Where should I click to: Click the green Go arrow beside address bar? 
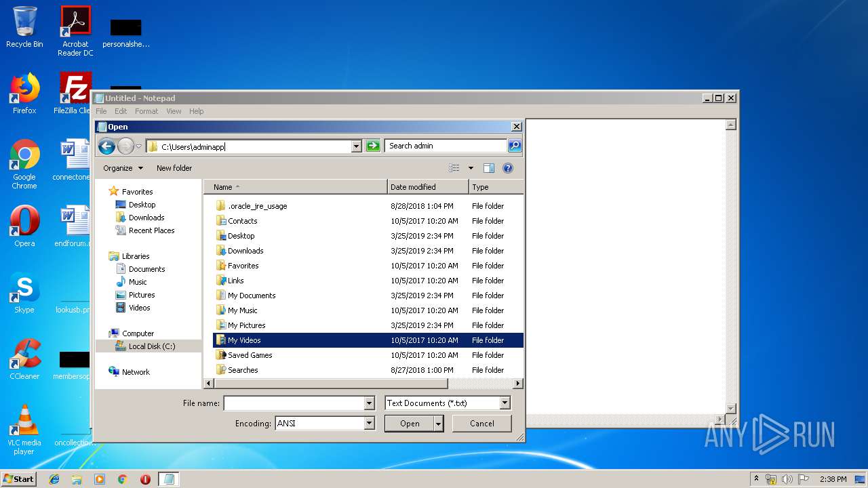tap(372, 146)
